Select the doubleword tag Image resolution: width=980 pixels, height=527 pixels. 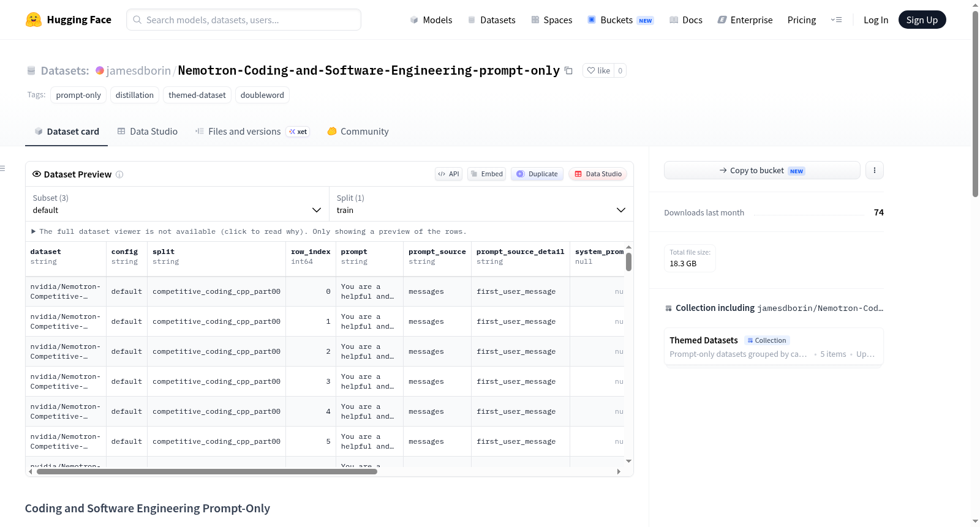262,95
